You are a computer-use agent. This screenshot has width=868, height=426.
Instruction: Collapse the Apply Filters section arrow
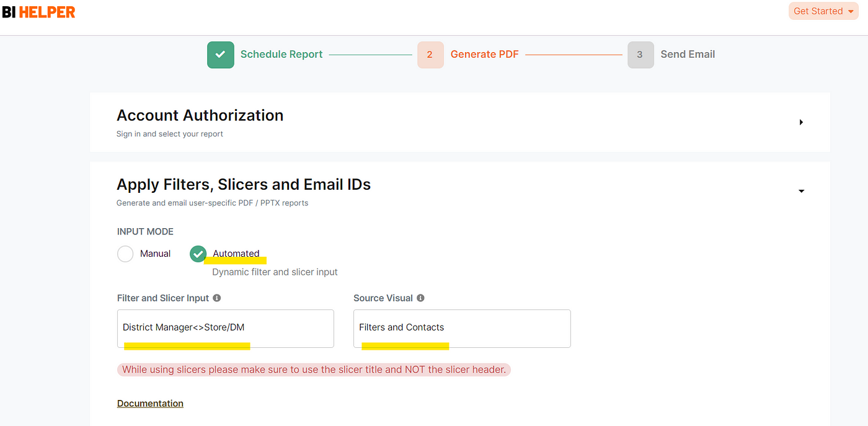pyautogui.click(x=801, y=191)
